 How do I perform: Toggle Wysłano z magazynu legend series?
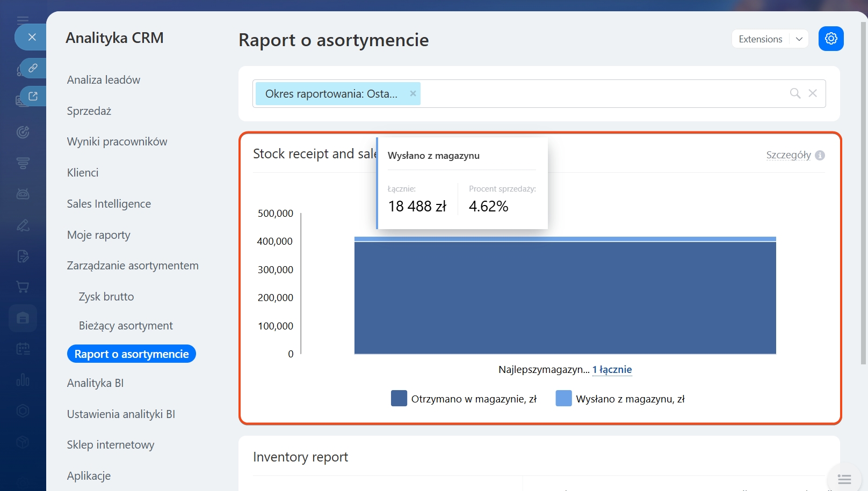click(620, 399)
